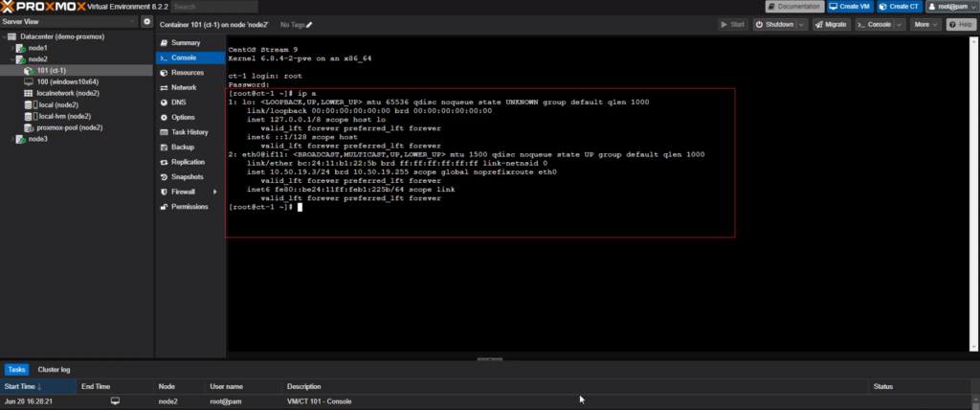Click the Start button
The image size is (980, 410).
click(732, 24)
